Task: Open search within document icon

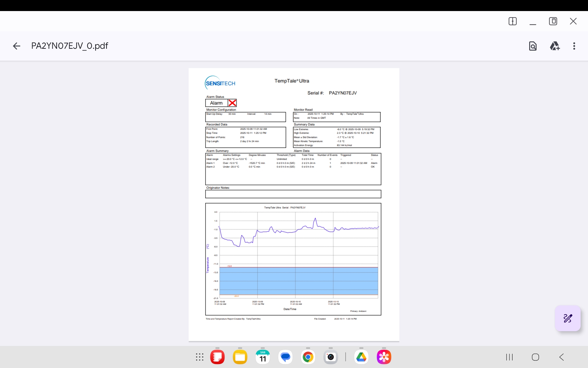Action: pos(533,46)
